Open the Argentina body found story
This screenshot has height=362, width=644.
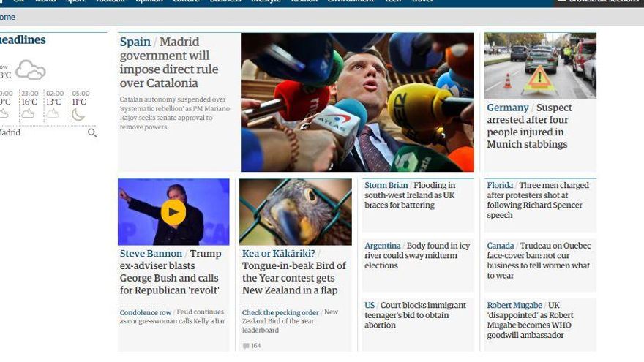[x=417, y=255]
